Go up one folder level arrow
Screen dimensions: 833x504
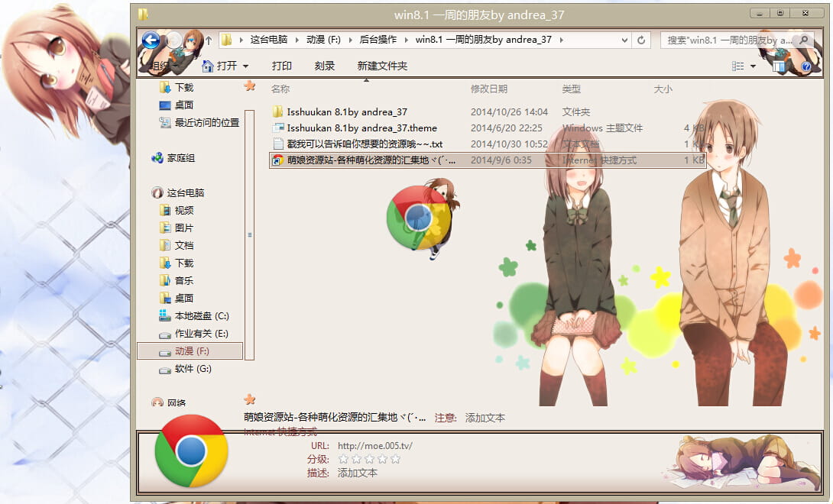click(209, 40)
